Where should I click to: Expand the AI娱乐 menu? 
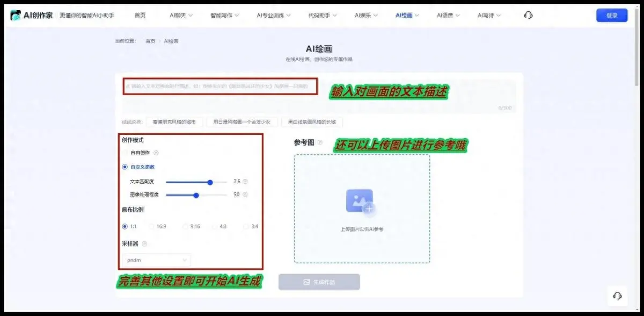coord(367,16)
